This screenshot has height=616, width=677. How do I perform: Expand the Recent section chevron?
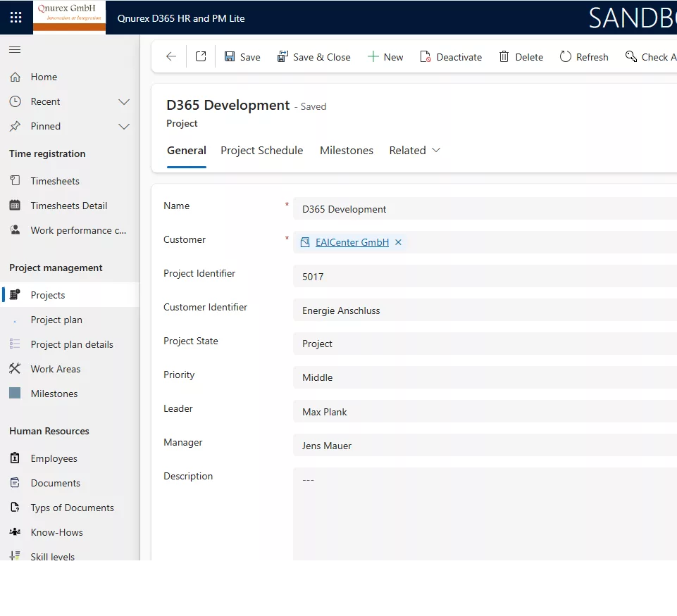click(x=124, y=102)
